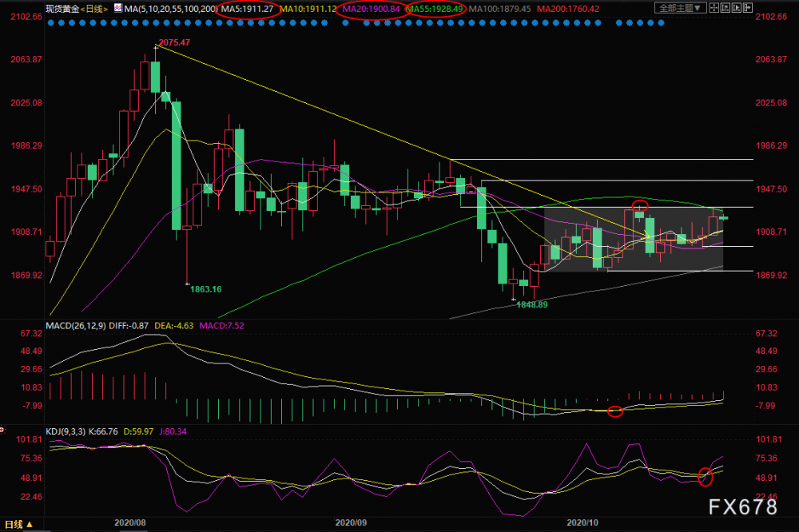Click the small red icon beside KDJ panel

coord(2,431)
